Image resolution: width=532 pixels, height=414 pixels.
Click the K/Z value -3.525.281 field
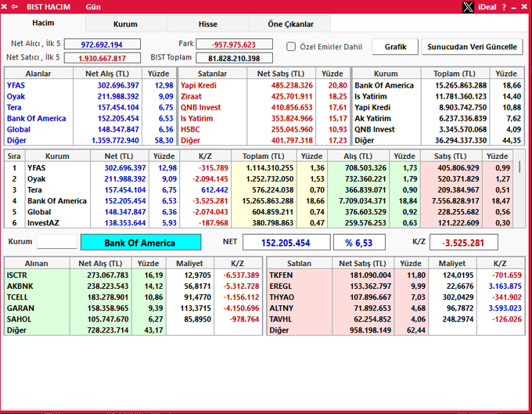[463, 243]
